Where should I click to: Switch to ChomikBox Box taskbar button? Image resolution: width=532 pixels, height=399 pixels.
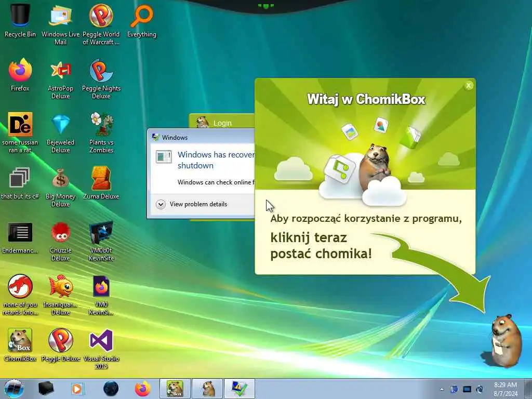click(x=175, y=389)
